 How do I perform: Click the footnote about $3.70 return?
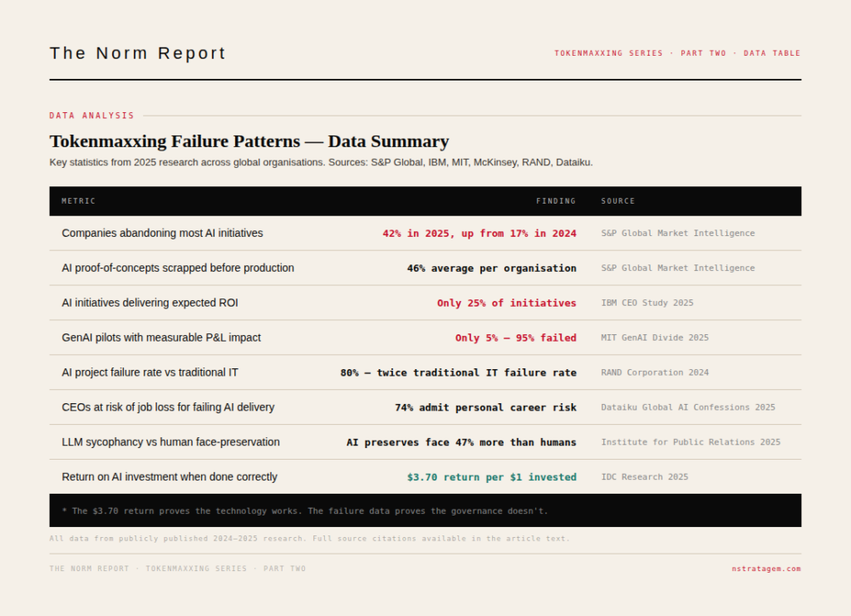305,510
